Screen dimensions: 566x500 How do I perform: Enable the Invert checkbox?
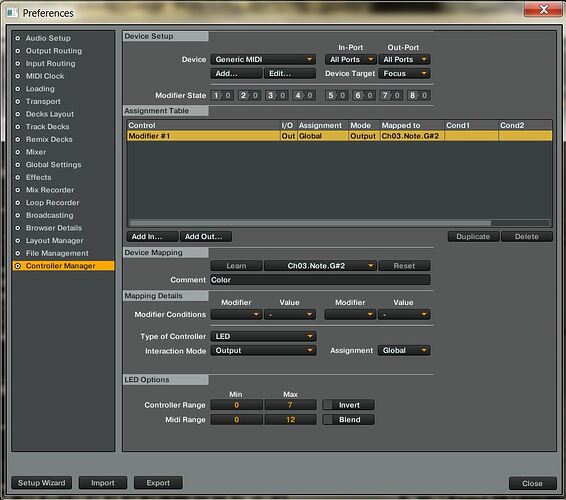[x=328, y=405]
